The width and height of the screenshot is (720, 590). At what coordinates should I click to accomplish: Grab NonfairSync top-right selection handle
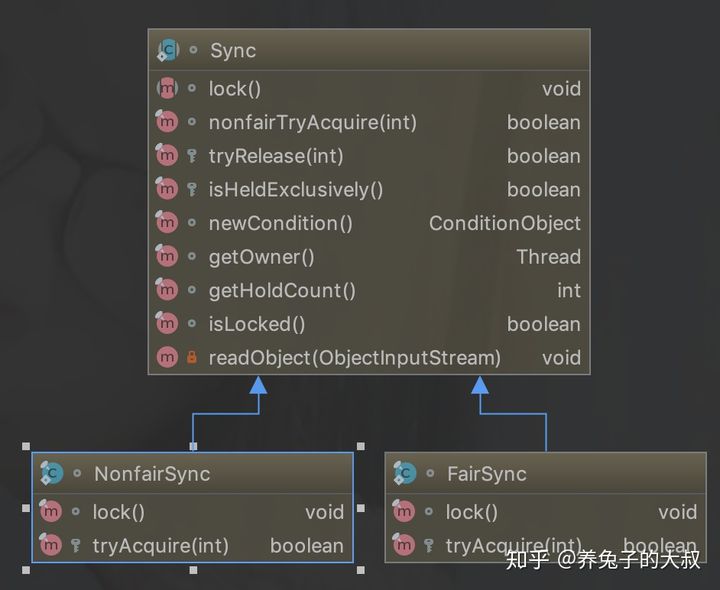click(361, 446)
